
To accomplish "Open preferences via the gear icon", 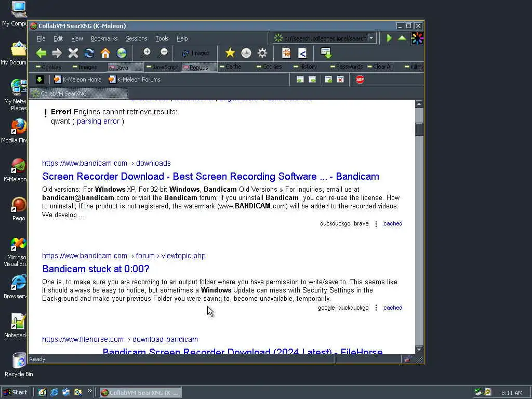I will point(262,53).
